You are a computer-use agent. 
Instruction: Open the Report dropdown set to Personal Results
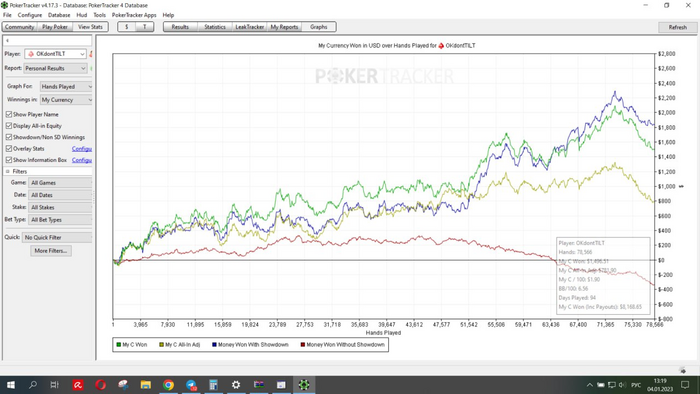(x=55, y=68)
